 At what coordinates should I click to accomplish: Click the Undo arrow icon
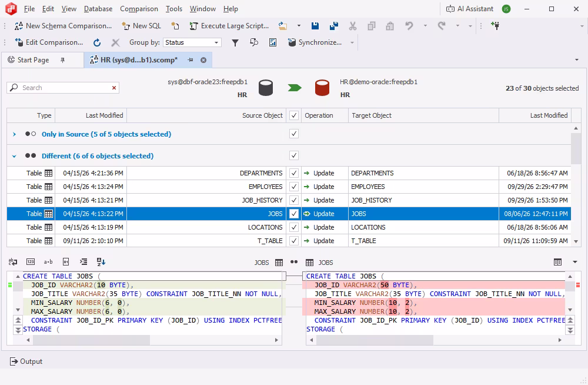click(x=409, y=26)
